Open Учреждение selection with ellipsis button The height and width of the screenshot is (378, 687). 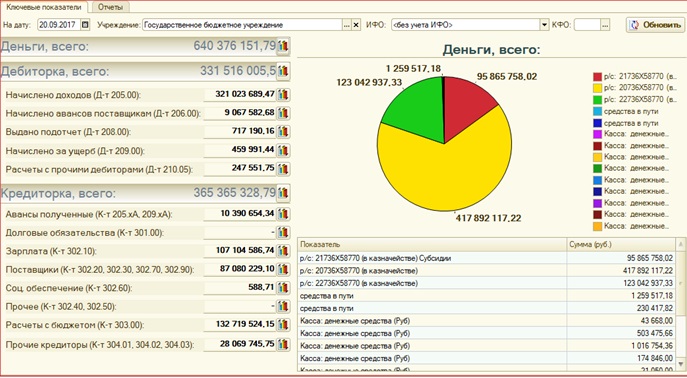(347, 25)
